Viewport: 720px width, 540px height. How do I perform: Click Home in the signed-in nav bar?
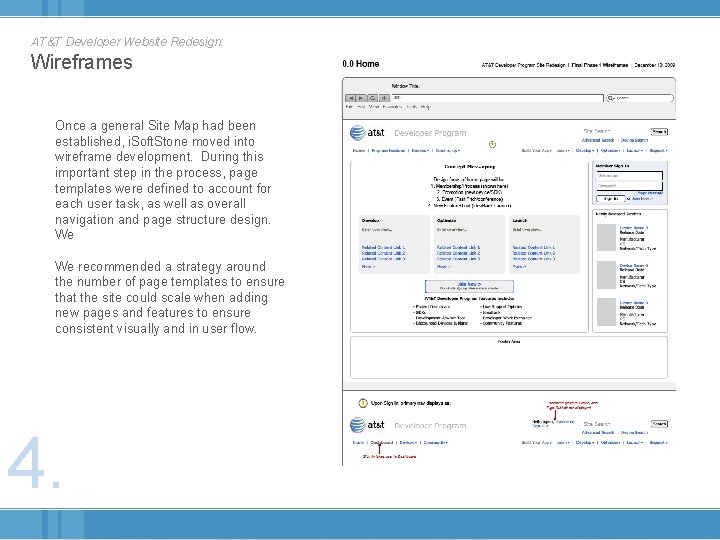tap(359, 443)
